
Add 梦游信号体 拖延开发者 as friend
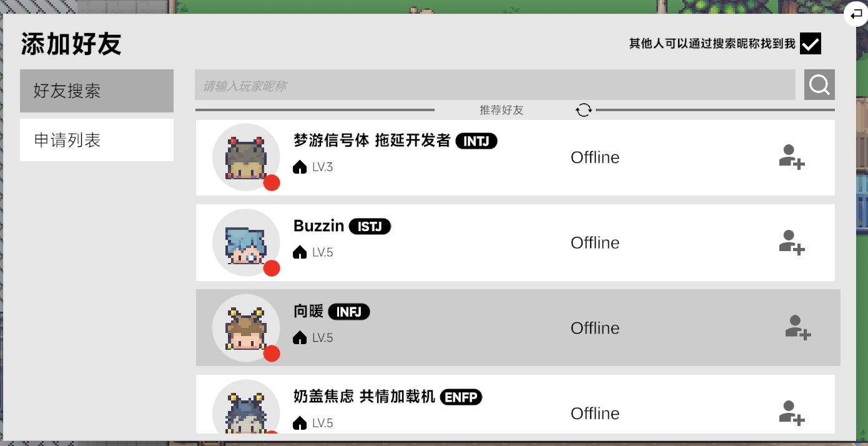(x=792, y=157)
